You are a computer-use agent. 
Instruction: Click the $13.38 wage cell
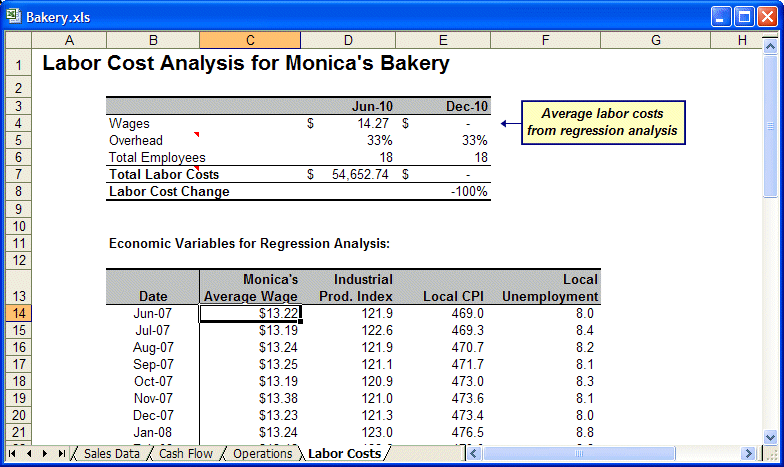(x=278, y=398)
